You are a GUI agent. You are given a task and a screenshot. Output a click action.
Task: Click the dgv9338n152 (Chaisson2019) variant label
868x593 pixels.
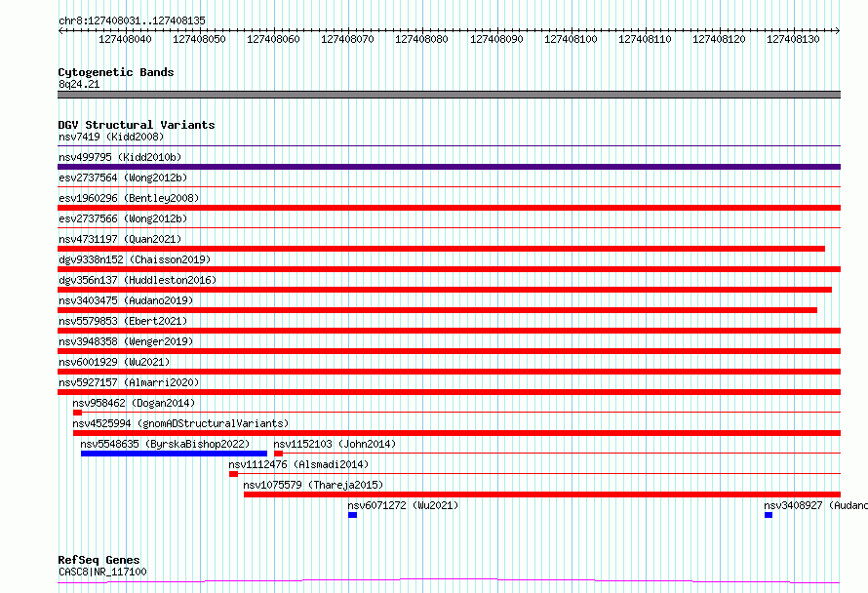135,259
